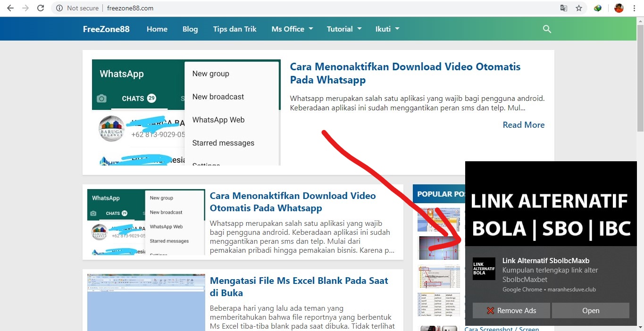Expand the Ikuti dropdown menu

pyautogui.click(x=387, y=29)
